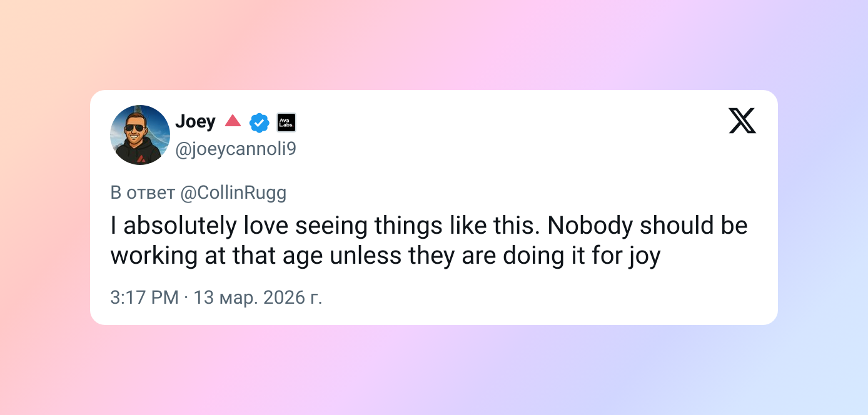Screen dimensions: 868x415
Task: Open the @CollinRugg mention link
Action: [x=233, y=192]
